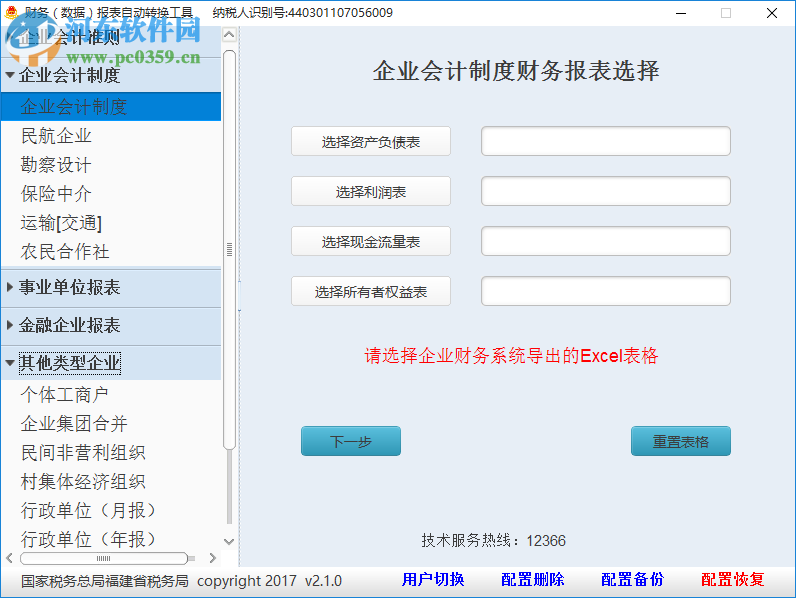
Task: Open the 企业会计制度 group header
Action: [x=111, y=75]
